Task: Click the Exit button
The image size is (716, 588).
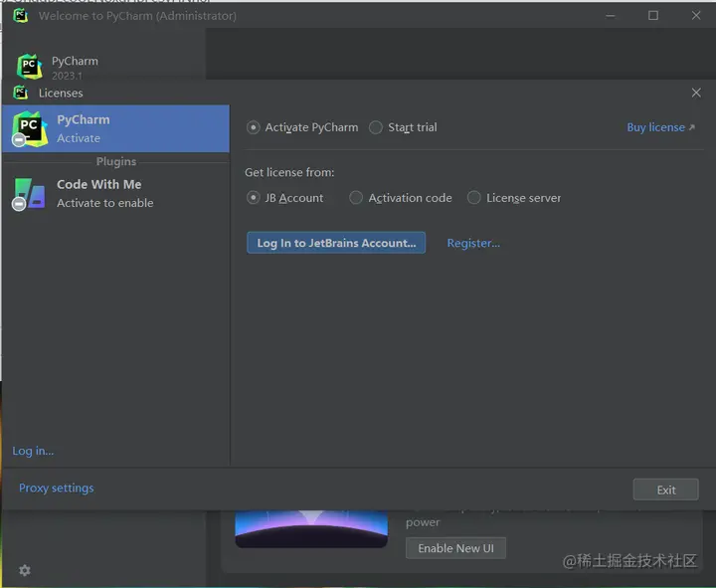Action: (665, 490)
